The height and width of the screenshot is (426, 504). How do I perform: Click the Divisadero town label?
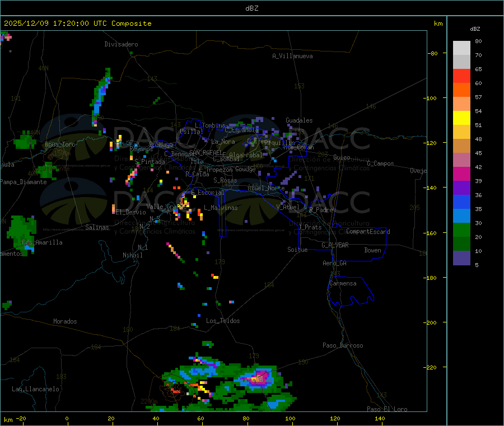coord(121,44)
